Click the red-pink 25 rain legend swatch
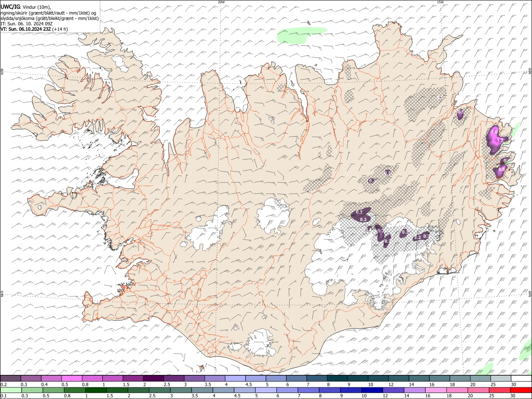The height and width of the screenshot is (399, 532). click(499, 390)
